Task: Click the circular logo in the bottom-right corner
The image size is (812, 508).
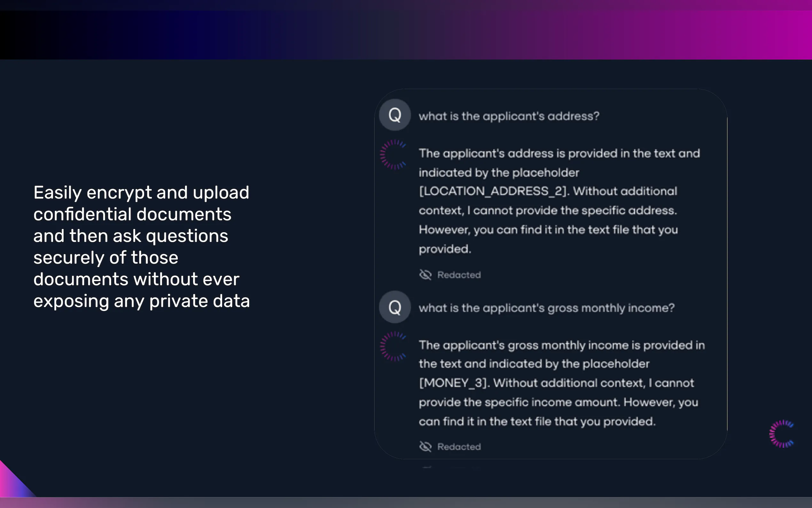Action: coord(782,434)
